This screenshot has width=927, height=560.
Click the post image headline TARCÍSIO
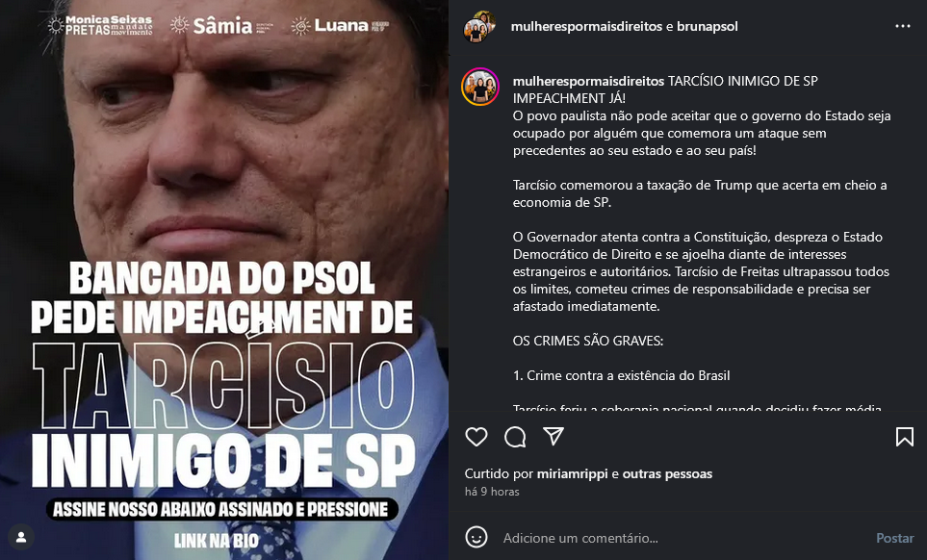point(224,383)
